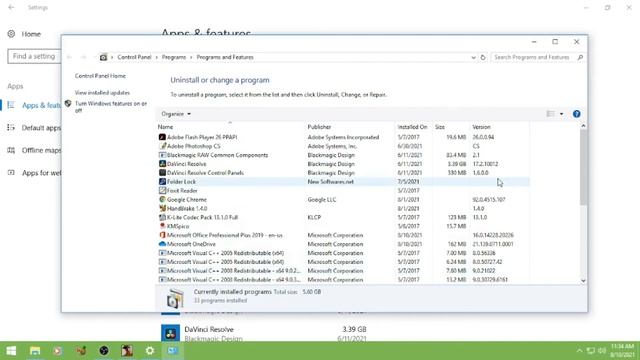Screen dimensions: 640x360
Task: Click the DaVinci Resolve name in the Settings app list
Action: pos(209,329)
